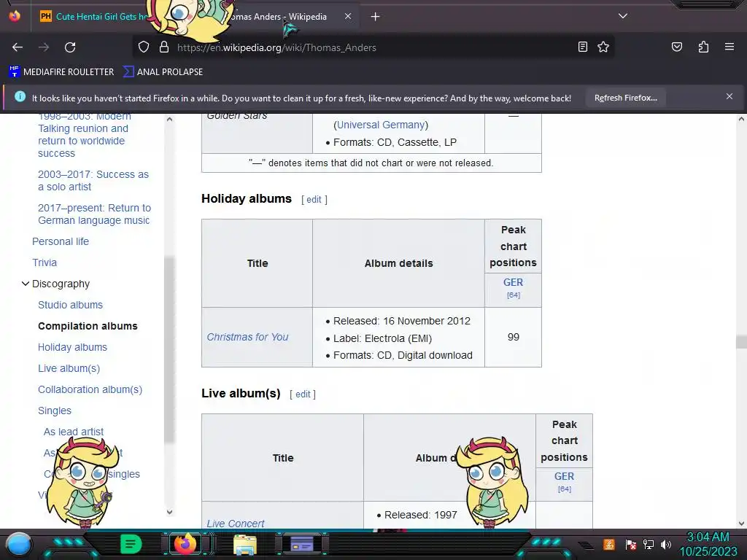747x560 pixels.
Task: Go to 2003–2017 solo artist section
Action: click(x=93, y=181)
